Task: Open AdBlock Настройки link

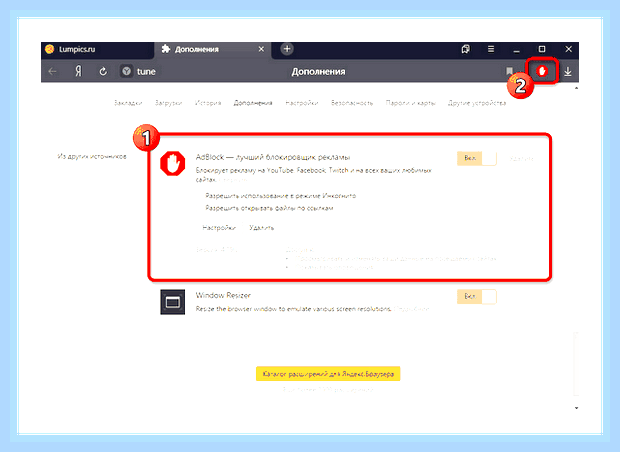Action: tap(219, 228)
